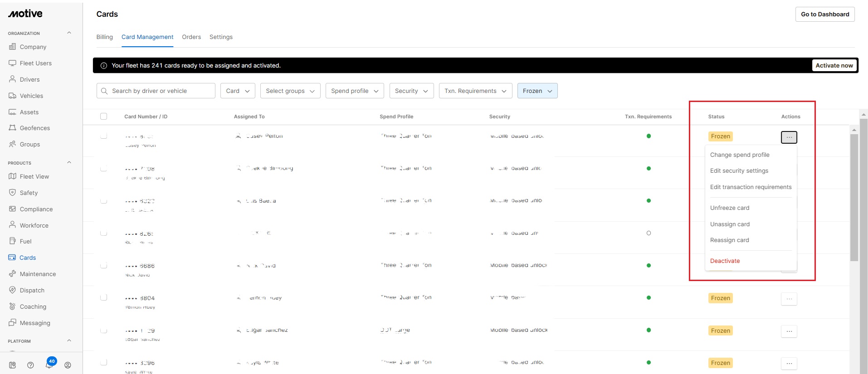This screenshot has width=868, height=374.
Task: Open the notifications bell with badge 40
Action: [x=49, y=364]
